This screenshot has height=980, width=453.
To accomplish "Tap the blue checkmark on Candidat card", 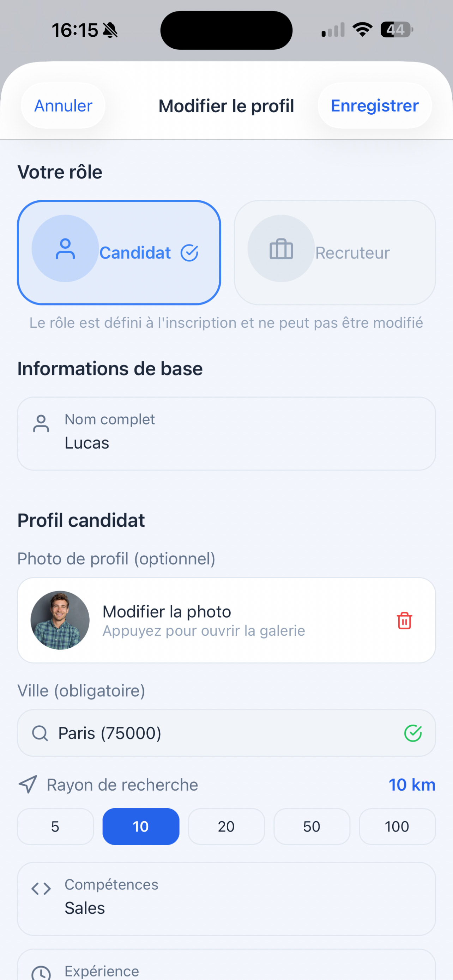I will (x=189, y=253).
